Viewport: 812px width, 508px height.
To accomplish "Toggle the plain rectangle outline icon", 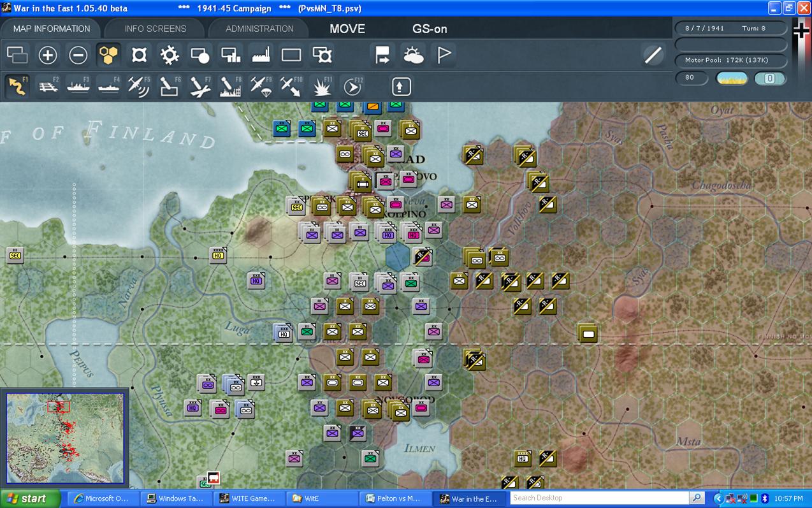I will [291, 55].
